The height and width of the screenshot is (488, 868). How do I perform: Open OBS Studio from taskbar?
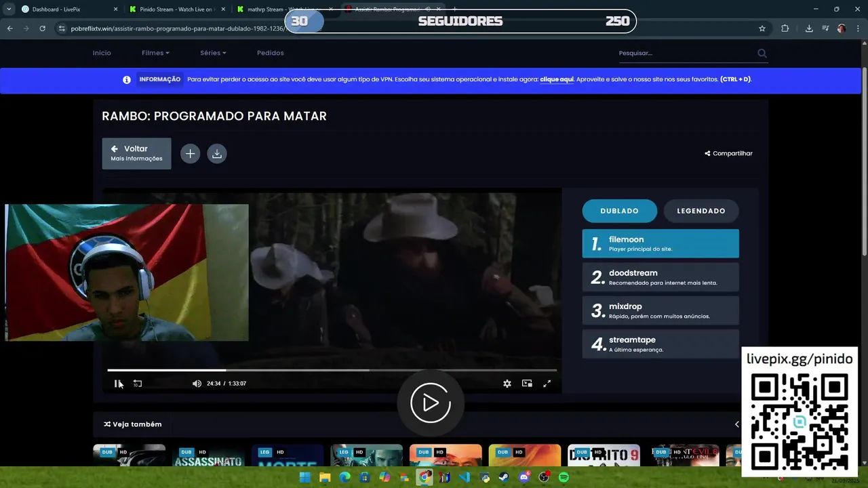point(544,477)
